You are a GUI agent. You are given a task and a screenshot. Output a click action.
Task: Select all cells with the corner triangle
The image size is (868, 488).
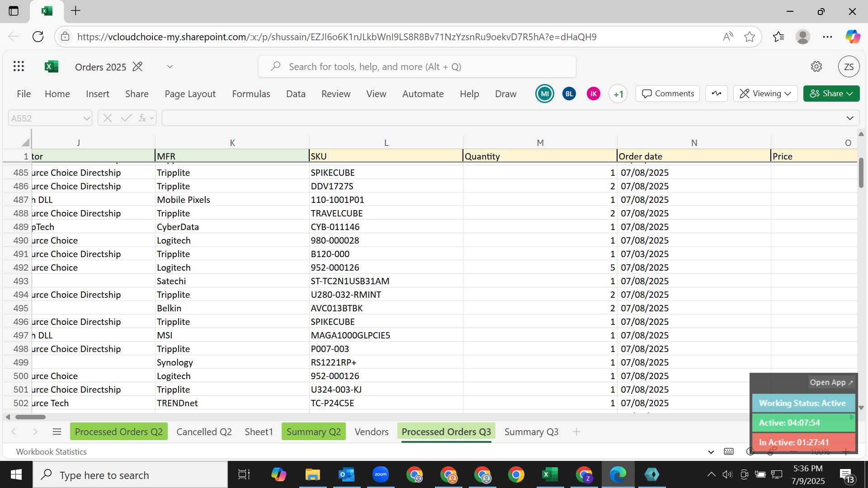25,142
